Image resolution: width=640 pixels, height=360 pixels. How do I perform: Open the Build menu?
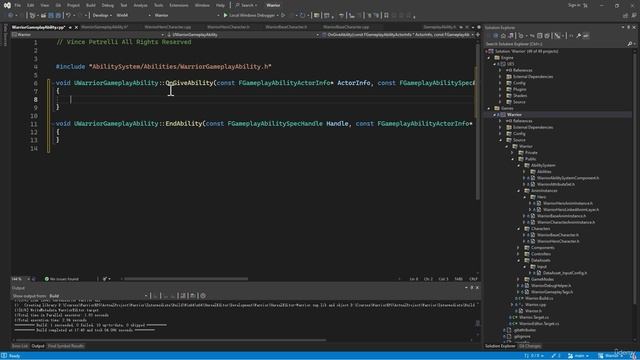tap(91, 5)
